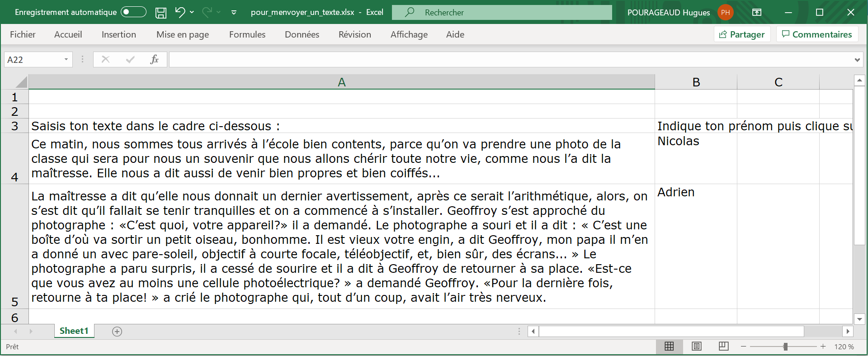Screen dimensions: 868x356
Task: Switch to Page Layout view icon
Action: coord(696,347)
